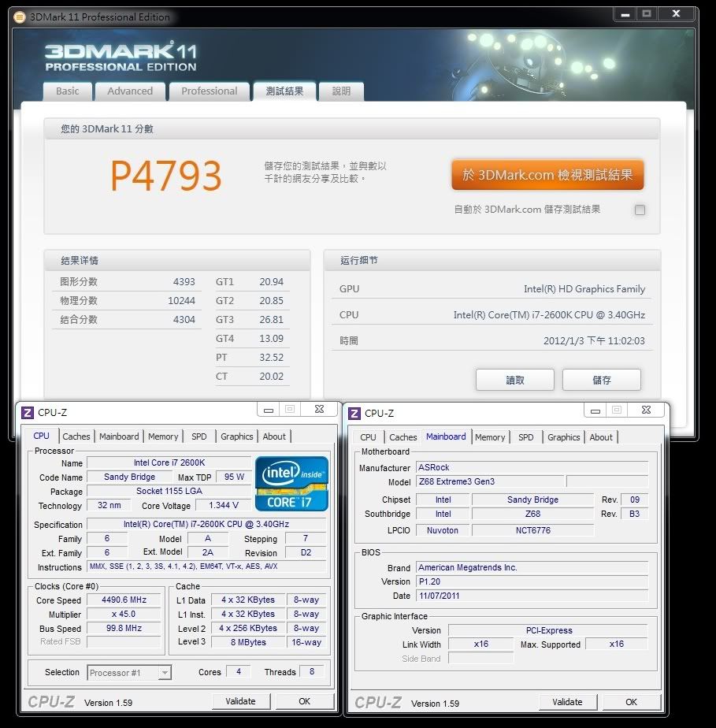The image size is (716, 728).
Task: Click the 3DMark 11 title bar app icon
Action: coord(20,17)
